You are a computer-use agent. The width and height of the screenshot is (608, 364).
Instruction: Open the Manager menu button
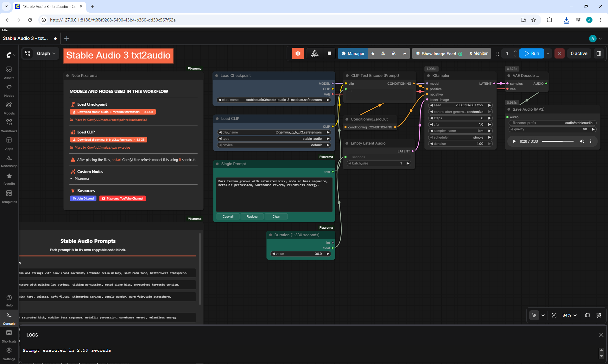coord(353,53)
